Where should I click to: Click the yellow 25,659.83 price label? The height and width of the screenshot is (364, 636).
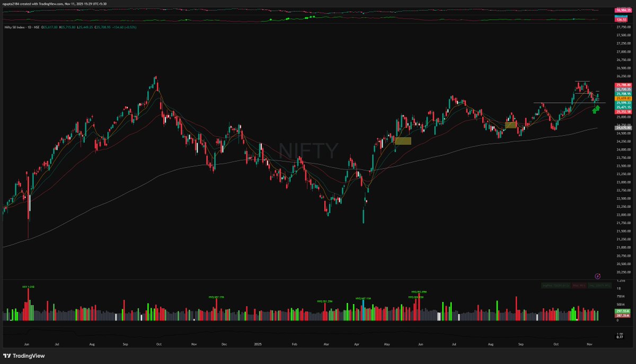(x=623, y=98)
